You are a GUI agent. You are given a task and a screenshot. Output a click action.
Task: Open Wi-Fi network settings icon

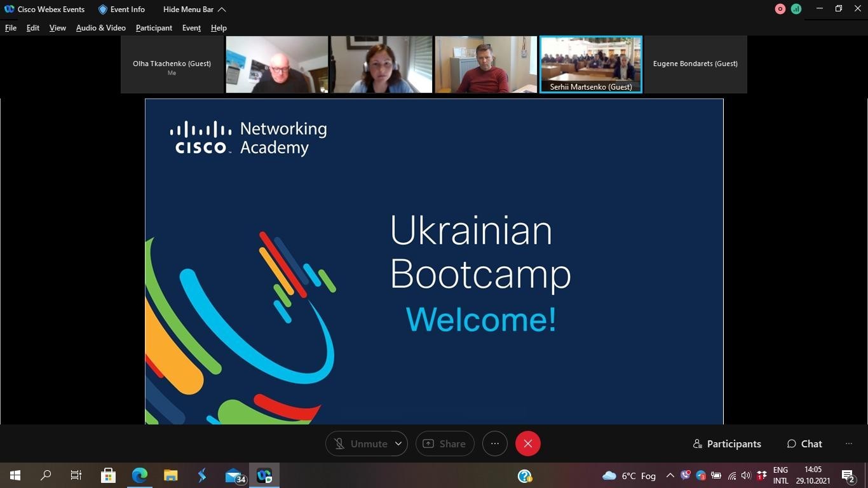tap(732, 475)
